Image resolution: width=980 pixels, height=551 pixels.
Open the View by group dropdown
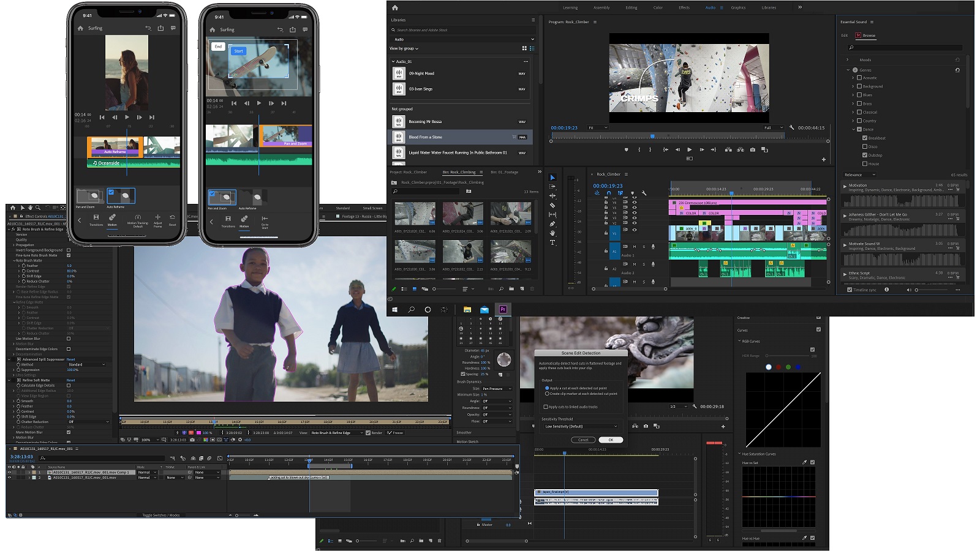404,48
